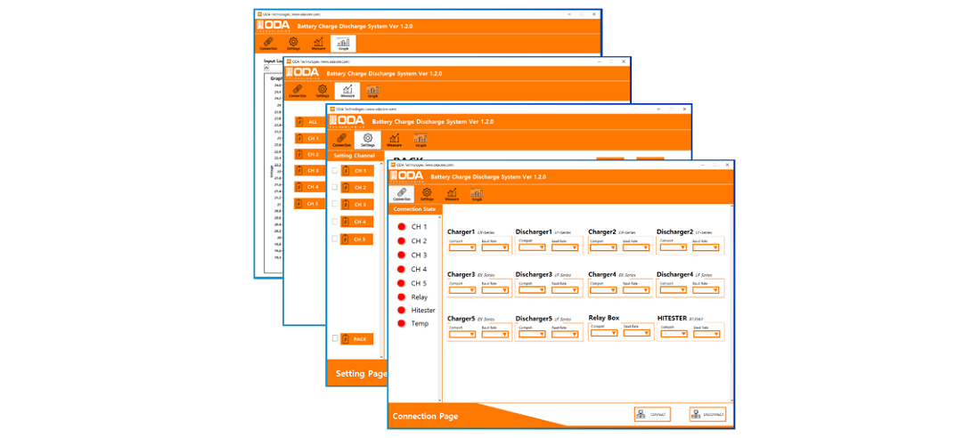Tick the CH 1 checkbox in Setting Channel
The image size is (980, 438).
click(x=334, y=170)
